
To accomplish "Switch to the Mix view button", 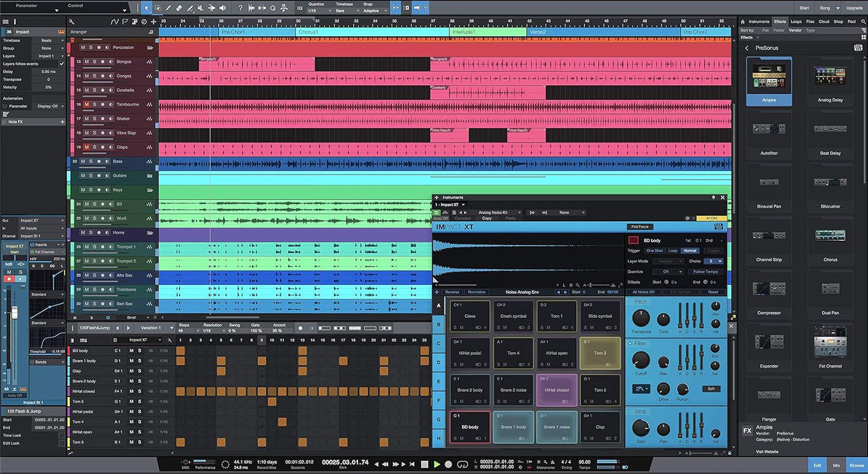I will [835, 464].
